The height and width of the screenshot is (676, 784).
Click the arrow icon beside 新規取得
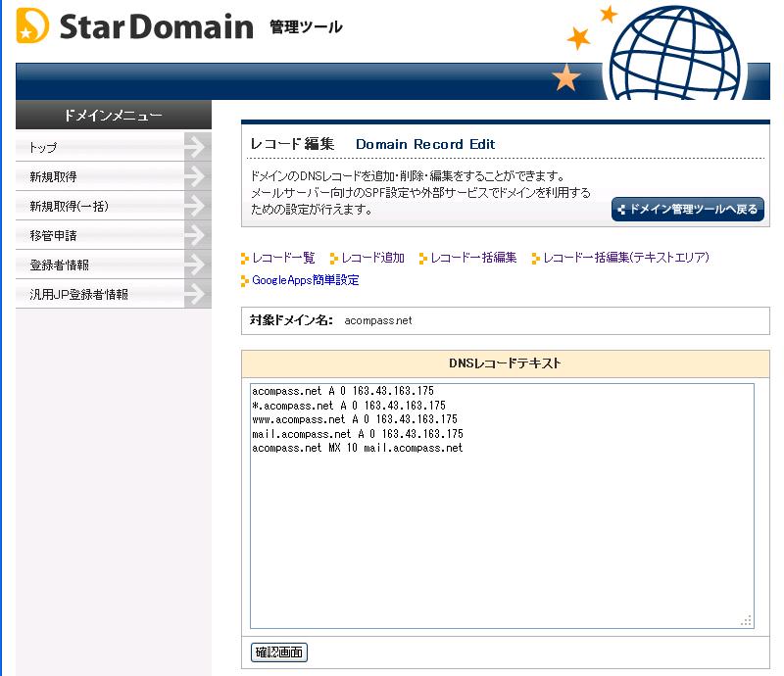tap(197, 176)
